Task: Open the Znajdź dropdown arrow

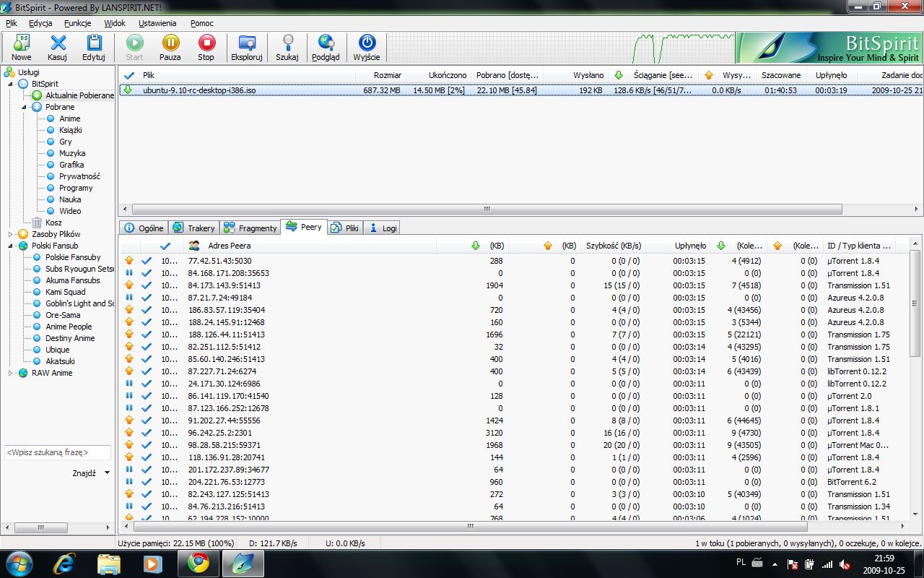Action: [x=108, y=473]
